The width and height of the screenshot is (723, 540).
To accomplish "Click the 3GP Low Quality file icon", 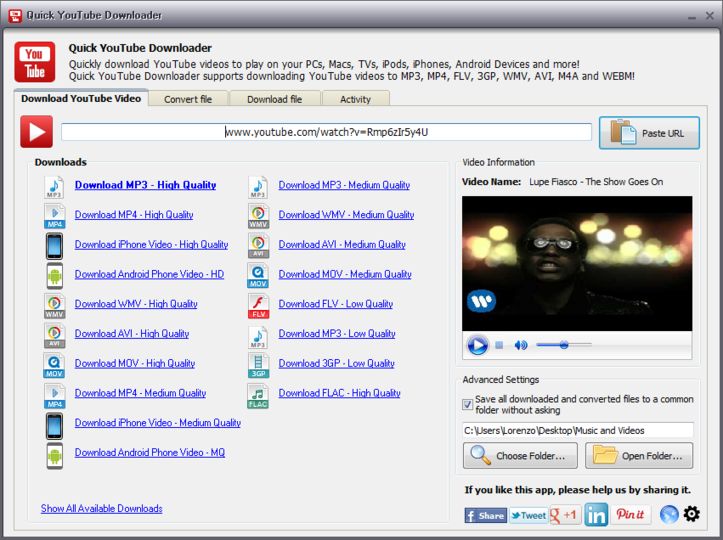I will (x=258, y=365).
